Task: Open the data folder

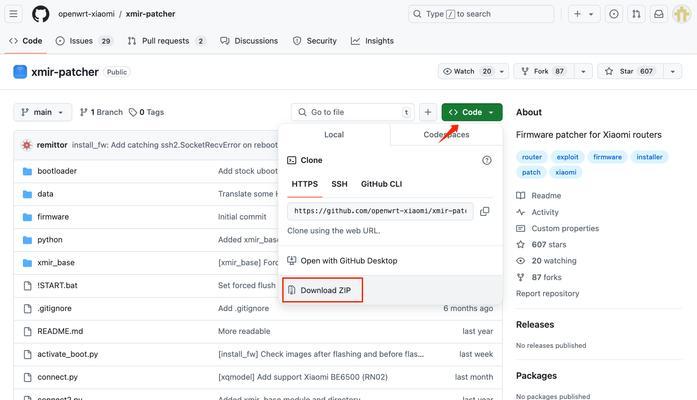Action: 45,194
